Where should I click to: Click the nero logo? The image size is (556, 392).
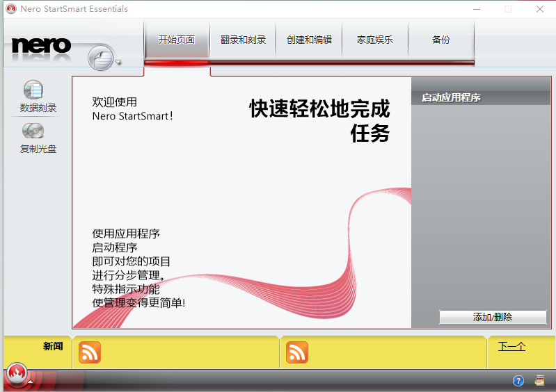tap(41, 45)
